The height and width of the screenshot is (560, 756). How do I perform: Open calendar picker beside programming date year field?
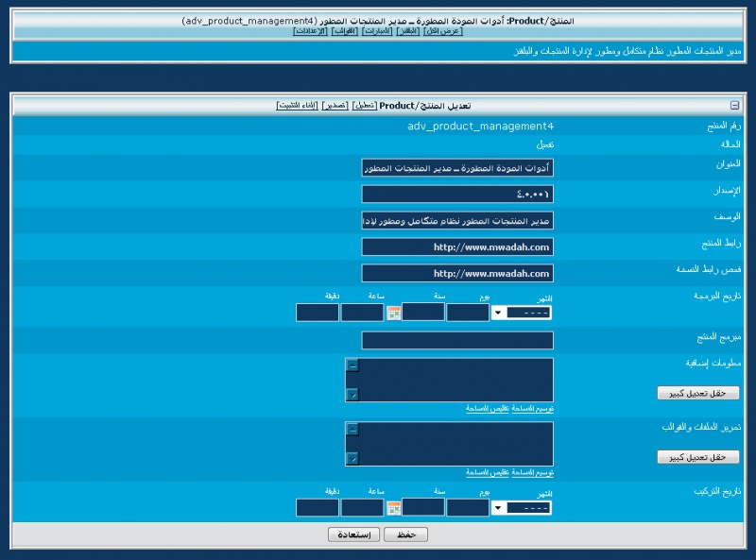(x=394, y=313)
